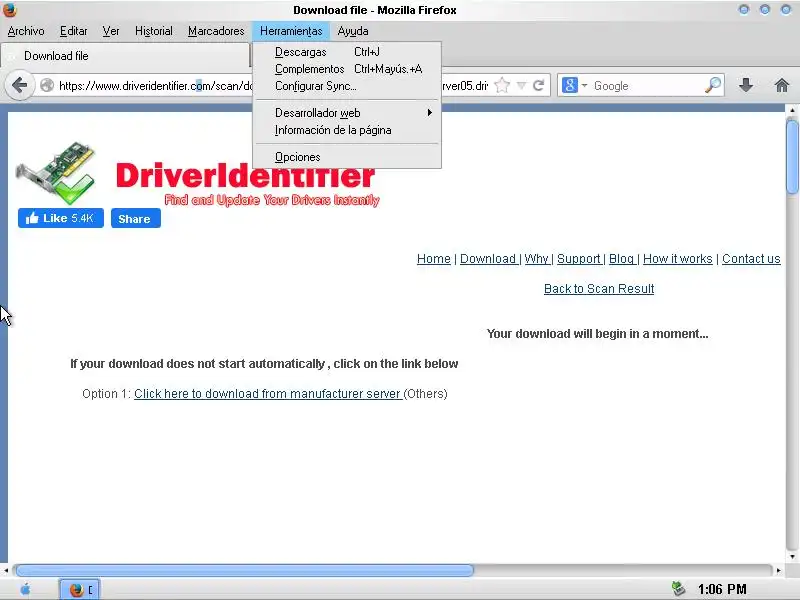Click the horizontal scrollbar thumb

point(244,570)
